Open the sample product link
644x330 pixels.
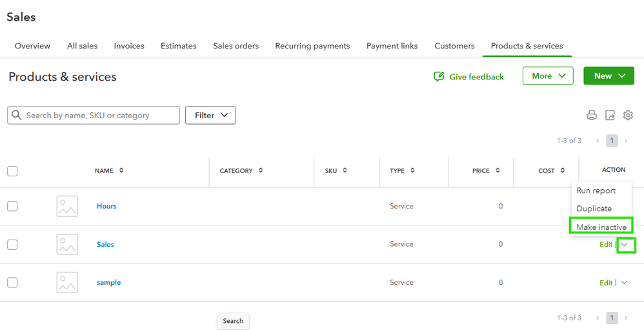coord(108,282)
